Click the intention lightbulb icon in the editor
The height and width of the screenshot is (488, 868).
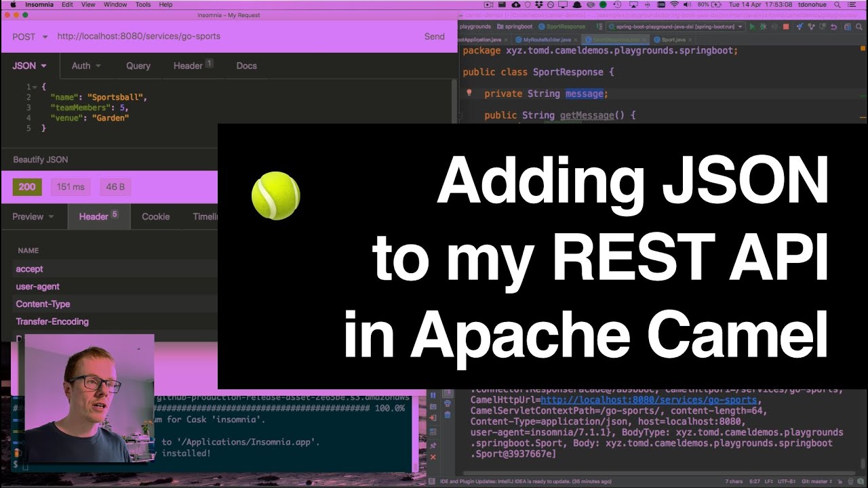coord(469,93)
